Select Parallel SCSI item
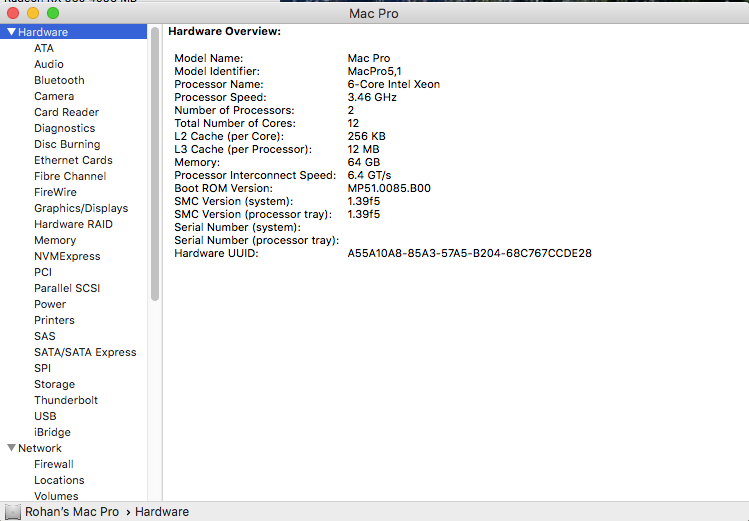 pos(67,288)
